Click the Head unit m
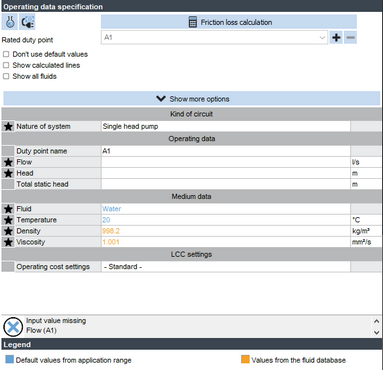This screenshot has height=370, width=383. click(355, 173)
